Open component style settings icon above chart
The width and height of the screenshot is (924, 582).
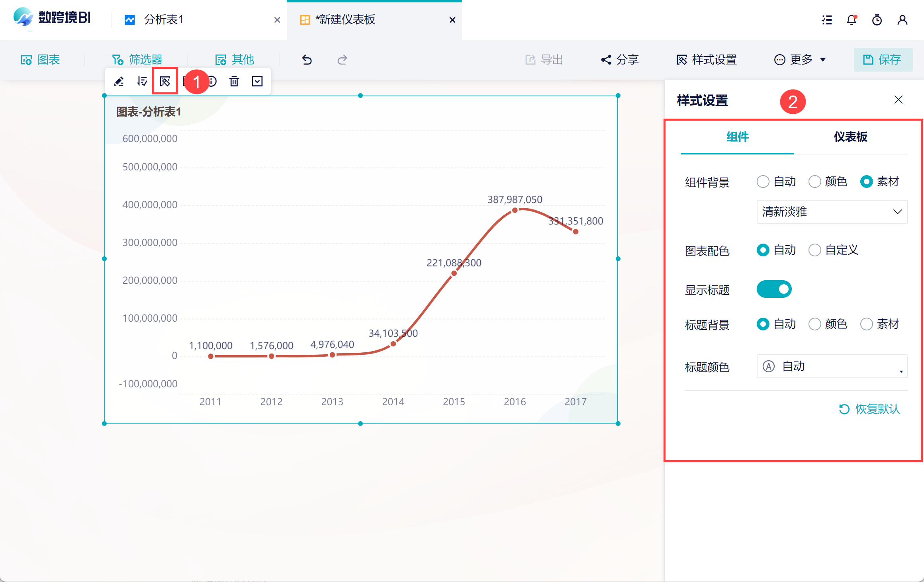point(165,82)
